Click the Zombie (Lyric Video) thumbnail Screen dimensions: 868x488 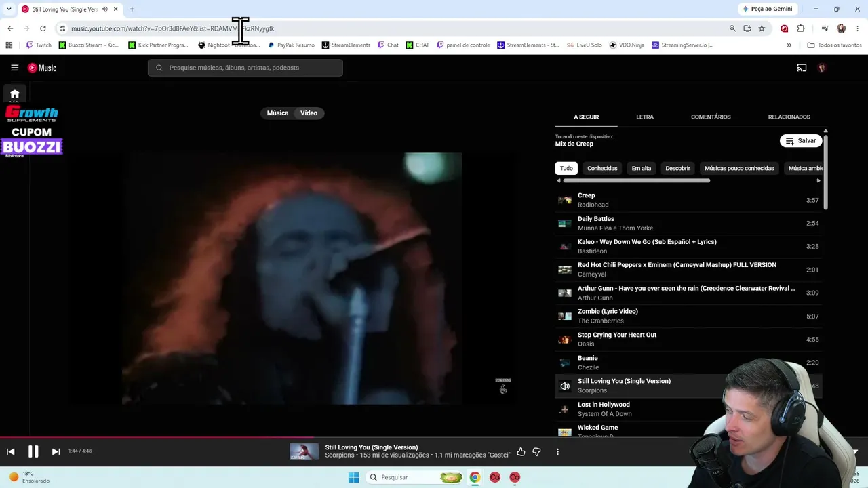(564, 317)
